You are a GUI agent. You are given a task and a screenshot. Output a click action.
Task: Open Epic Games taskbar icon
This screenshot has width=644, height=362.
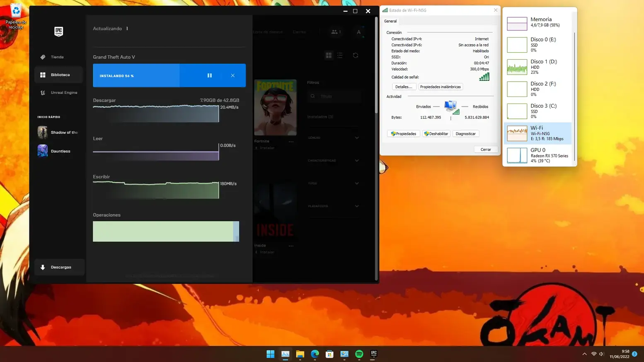pyautogui.click(x=374, y=354)
